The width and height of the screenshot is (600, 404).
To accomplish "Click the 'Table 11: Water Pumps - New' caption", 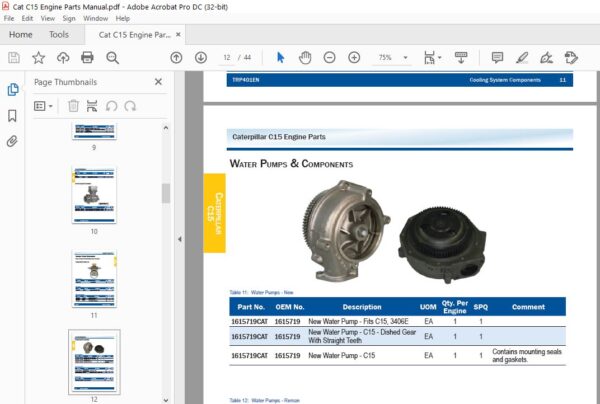I will pos(261,293).
